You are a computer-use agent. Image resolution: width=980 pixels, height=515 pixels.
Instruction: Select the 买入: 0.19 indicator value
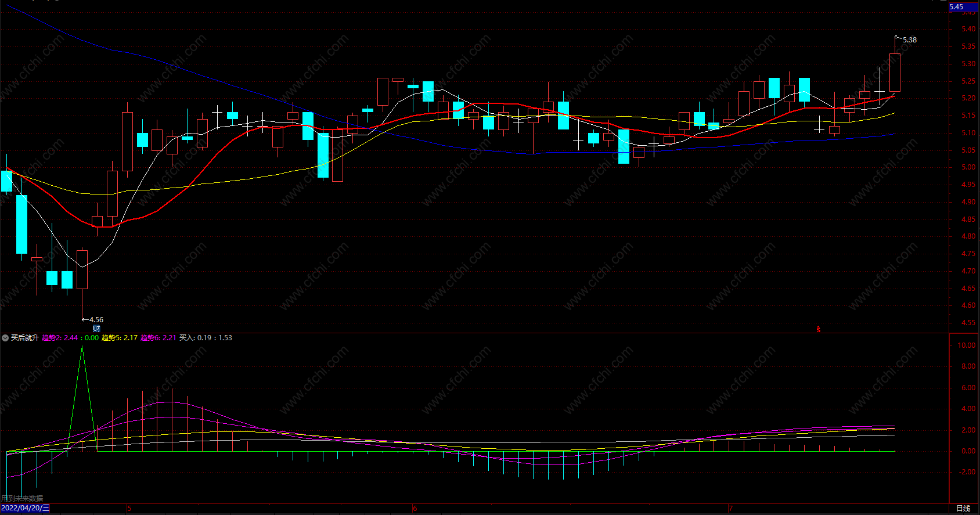pyautogui.click(x=195, y=338)
